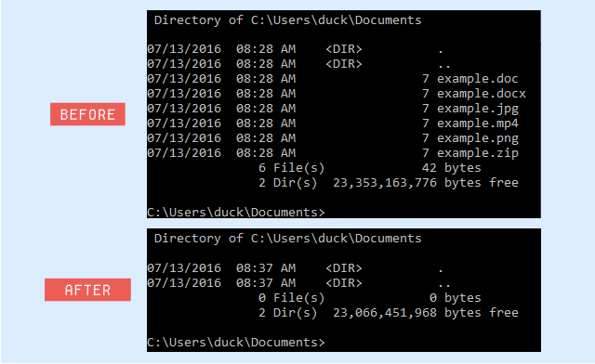The image size is (595, 364).
Task: Click the red AFTER label
Action: [x=87, y=290]
